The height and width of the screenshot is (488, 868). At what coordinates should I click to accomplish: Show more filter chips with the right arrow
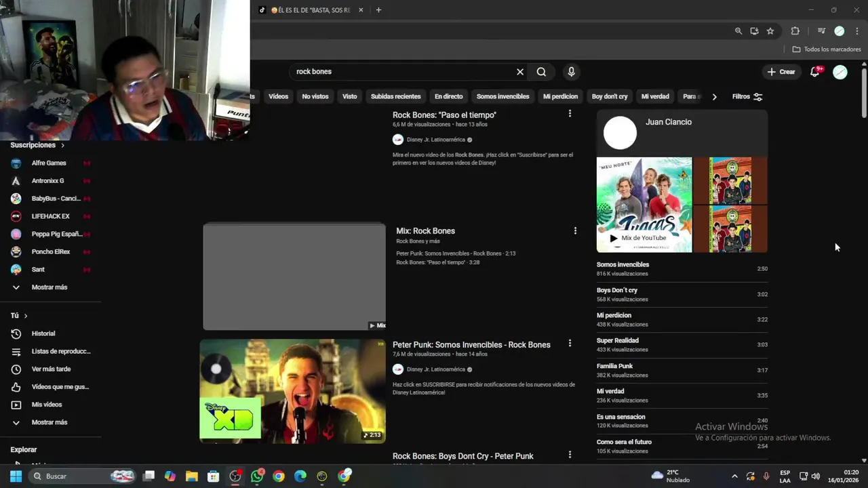(x=714, y=96)
